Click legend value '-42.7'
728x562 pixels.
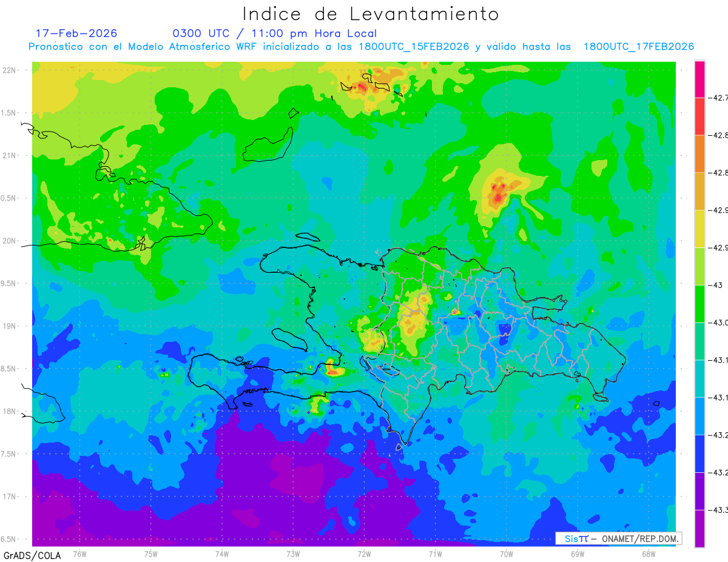coord(718,98)
